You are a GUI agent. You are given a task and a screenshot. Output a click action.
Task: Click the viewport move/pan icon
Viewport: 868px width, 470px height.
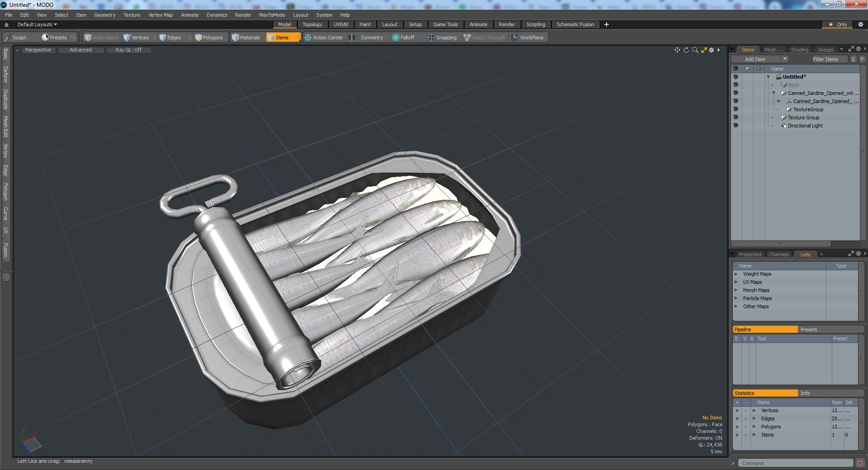click(x=677, y=50)
